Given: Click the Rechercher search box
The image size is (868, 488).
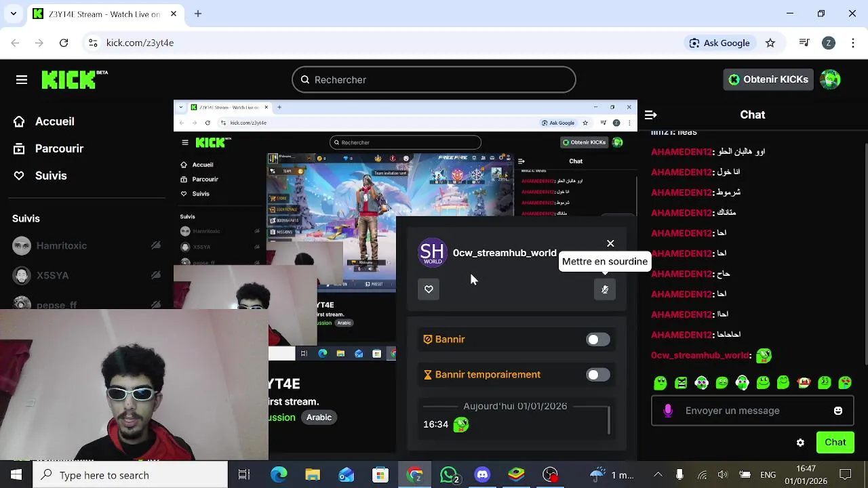Looking at the screenshot, I should (x=434, y=80).
